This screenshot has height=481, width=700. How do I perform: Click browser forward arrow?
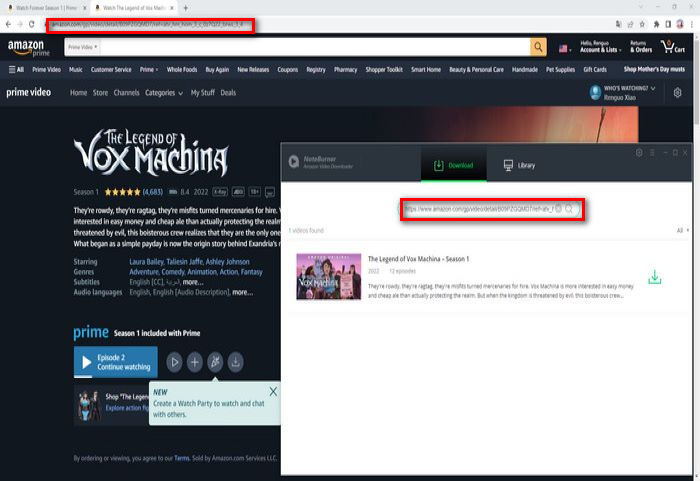20,24
